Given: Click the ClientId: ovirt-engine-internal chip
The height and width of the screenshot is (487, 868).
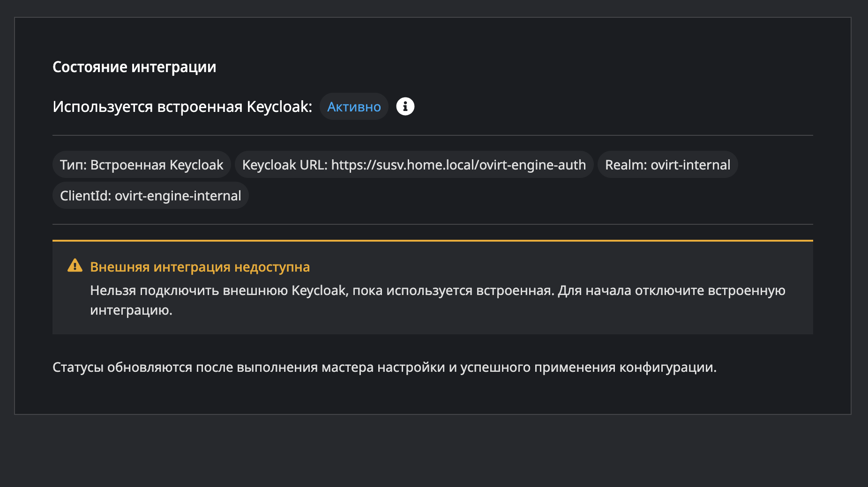Looking at the screenshot, I should [150, 196].
